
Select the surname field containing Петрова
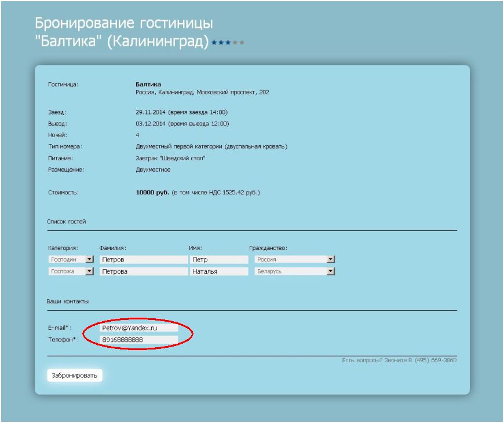(x=143, y=271)
